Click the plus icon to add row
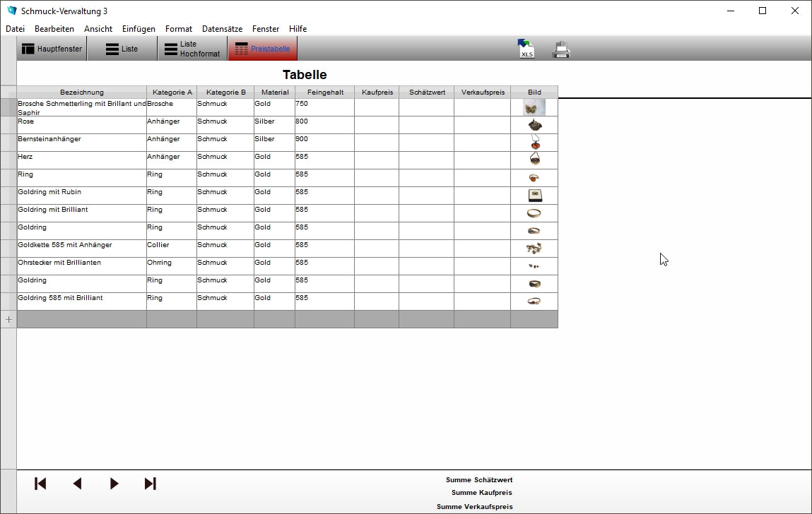This screenshot has width=812, height=514. point(8,319)
